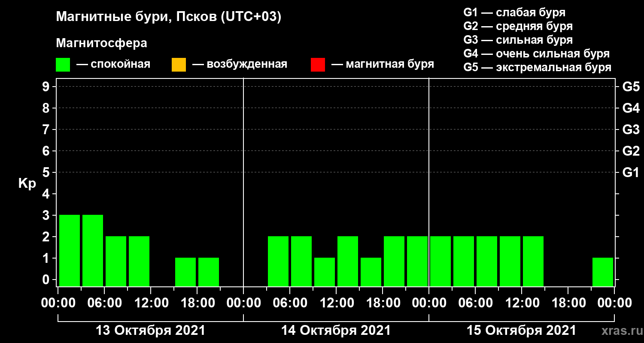Viewport: 644px width, 343px height.
Task: Click the green 'спокойная' legend swatch
Action: [x=63, y=65]
